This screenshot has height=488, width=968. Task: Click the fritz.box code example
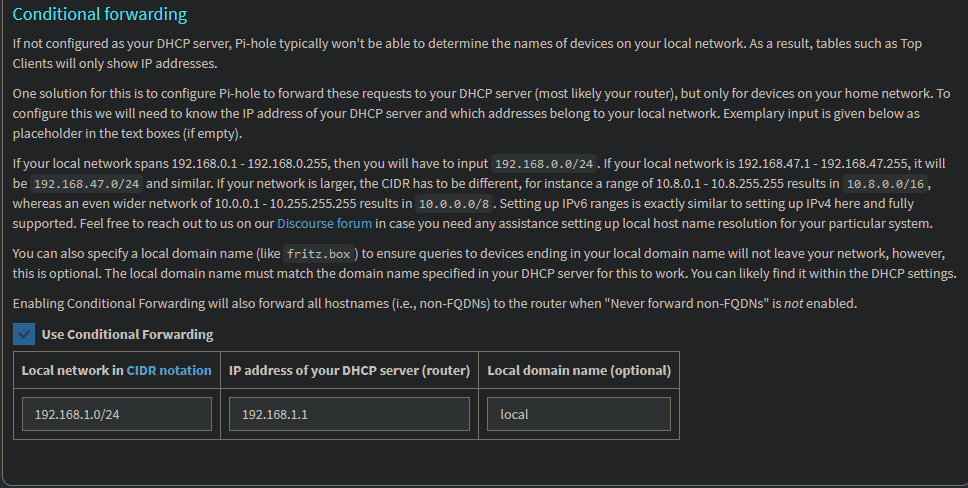319,254
